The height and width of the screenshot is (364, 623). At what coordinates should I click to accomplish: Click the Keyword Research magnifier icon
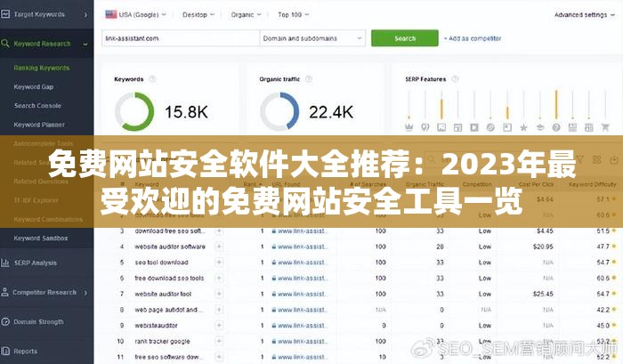tap(5, 44)
